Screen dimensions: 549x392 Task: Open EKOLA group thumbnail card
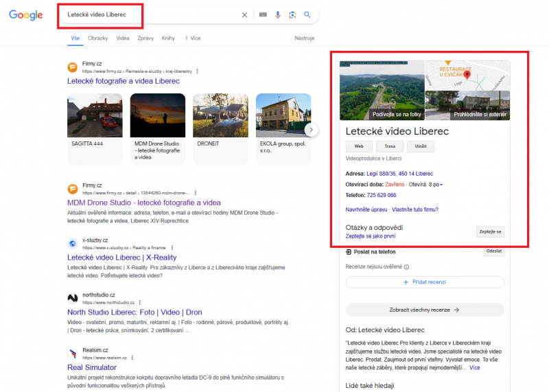point(283,128)
